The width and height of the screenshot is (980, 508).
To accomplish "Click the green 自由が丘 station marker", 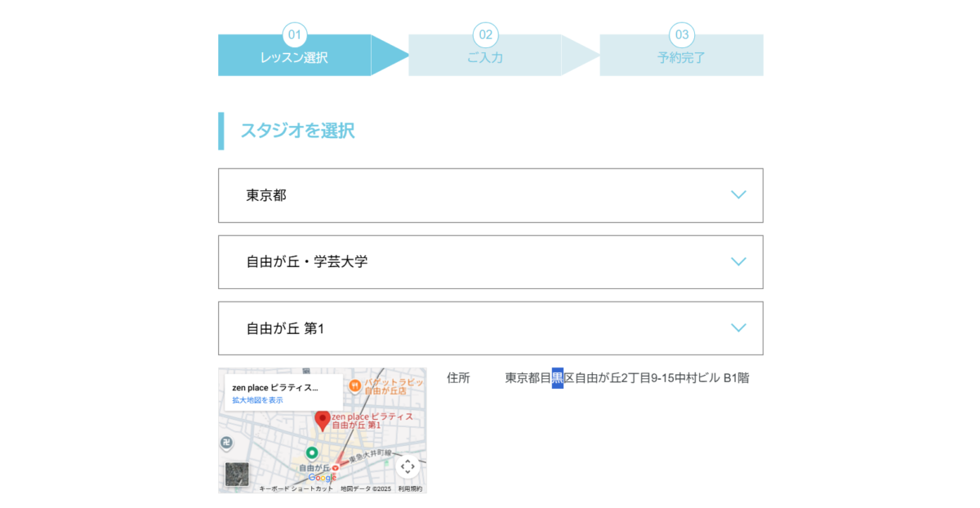I will coord(314,452).
